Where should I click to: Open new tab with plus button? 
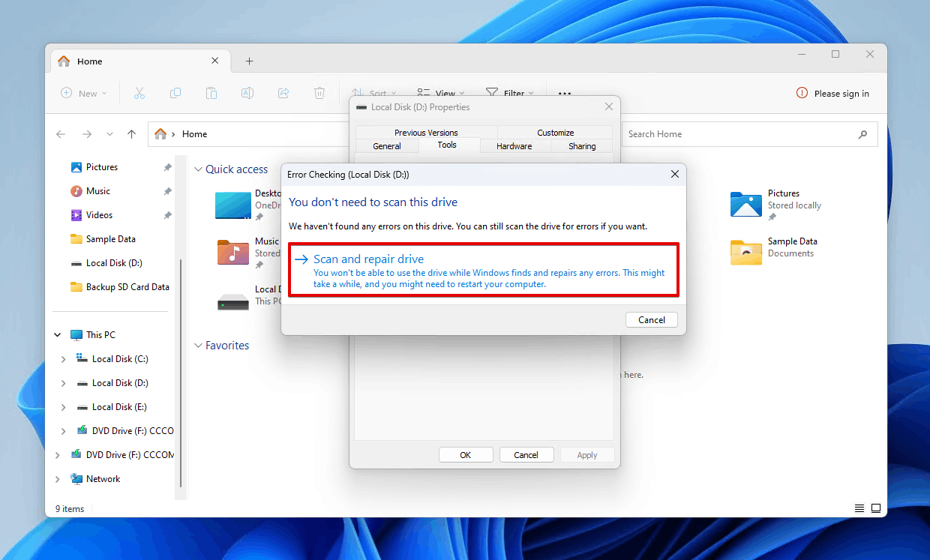pyautogui.click(x=250, y=61)
